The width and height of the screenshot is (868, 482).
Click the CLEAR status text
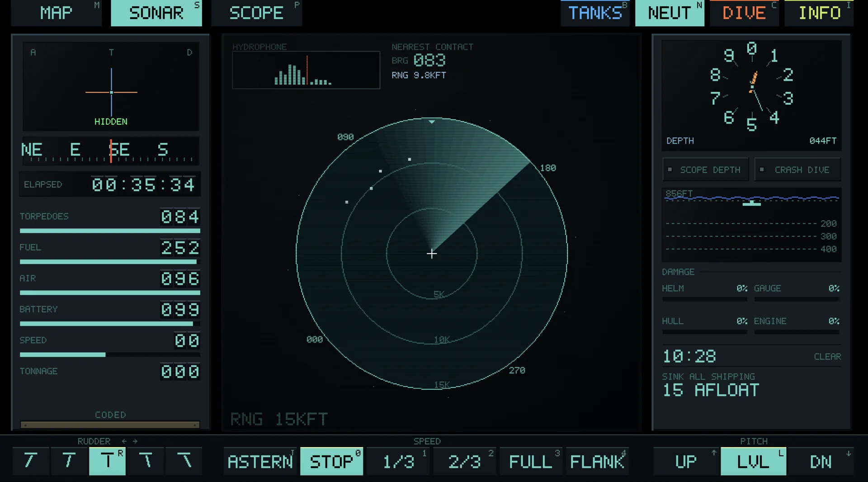click(x=827, y=357)
